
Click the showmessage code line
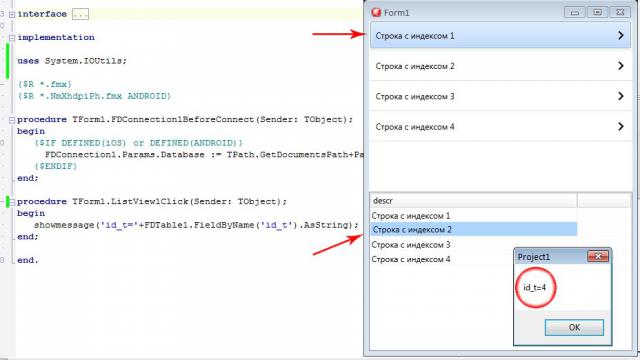(196, 225)
